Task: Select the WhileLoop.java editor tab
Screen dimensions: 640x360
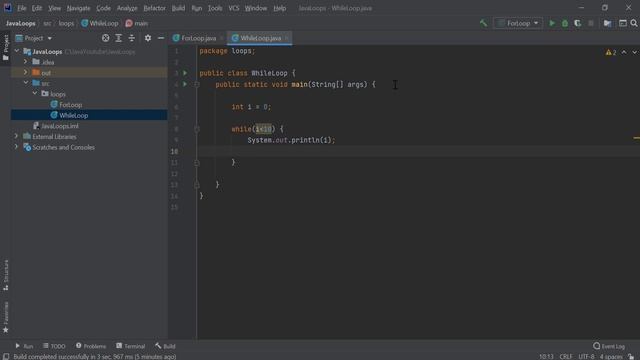Action: point(260,38)
